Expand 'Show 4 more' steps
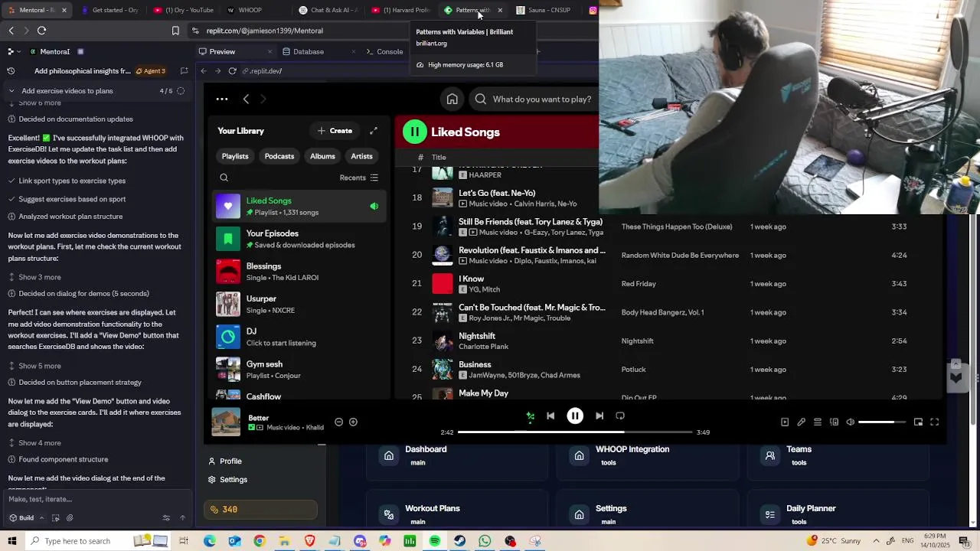Screen dimensions: 980x551 [x=34, y=443]
